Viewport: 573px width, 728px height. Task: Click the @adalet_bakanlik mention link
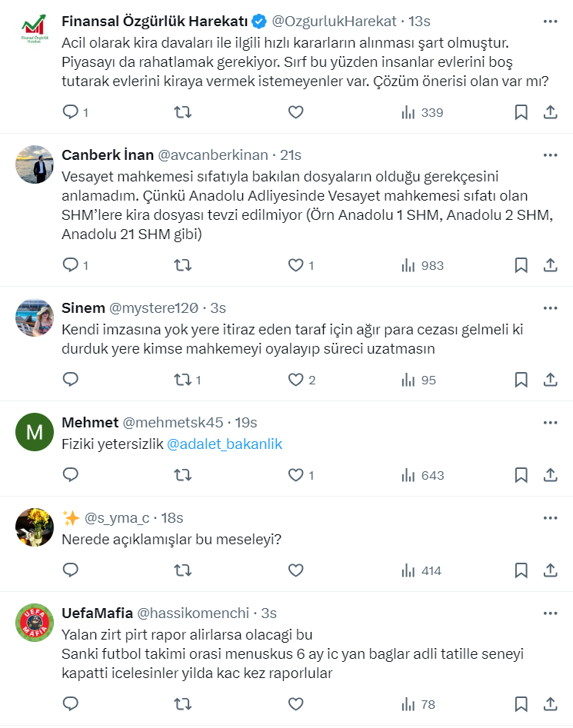pos(225,444)
